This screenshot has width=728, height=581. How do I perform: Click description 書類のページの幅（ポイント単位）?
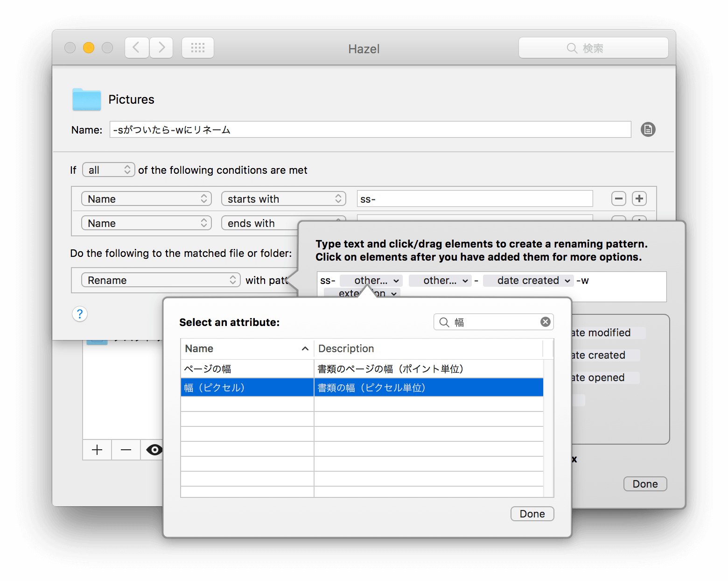pos(391,368)
